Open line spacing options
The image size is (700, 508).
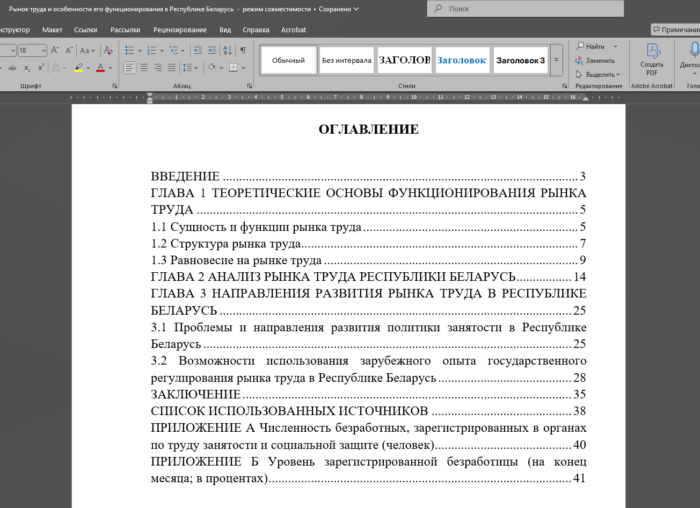pyautogui.click(x=189, y=68)
